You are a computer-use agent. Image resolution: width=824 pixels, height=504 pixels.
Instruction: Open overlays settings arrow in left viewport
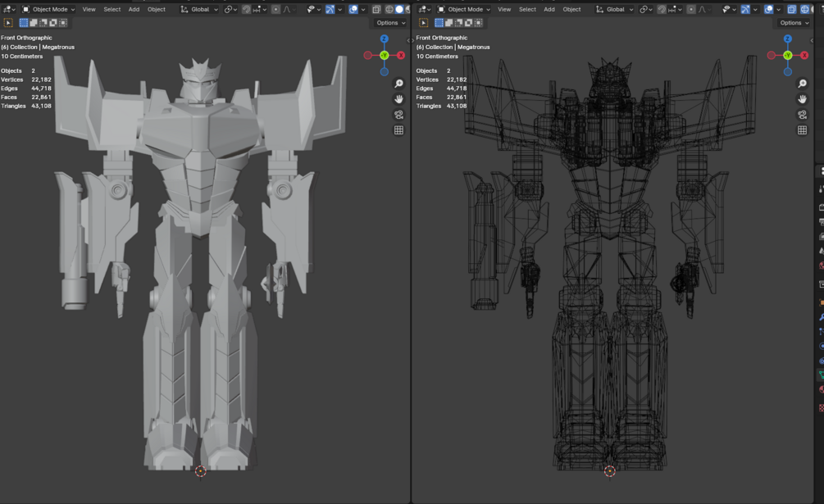click(363, 10)
